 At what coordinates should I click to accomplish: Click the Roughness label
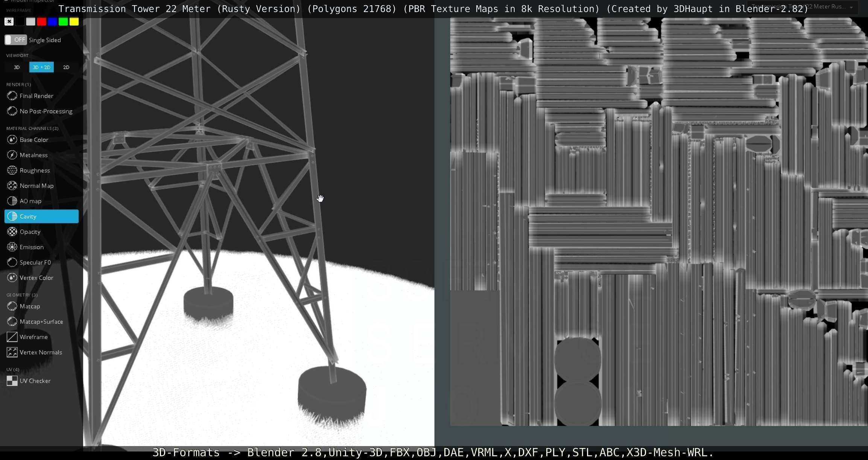pos(35,171)
